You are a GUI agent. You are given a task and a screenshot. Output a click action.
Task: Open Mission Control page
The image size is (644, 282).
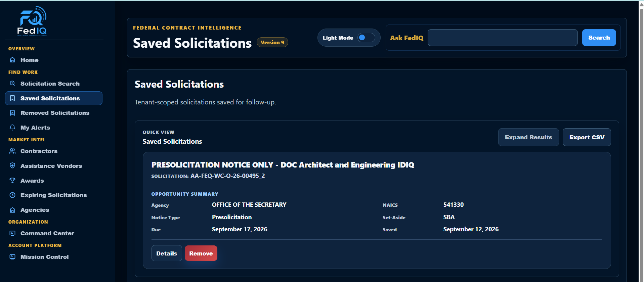pos(54,257)
